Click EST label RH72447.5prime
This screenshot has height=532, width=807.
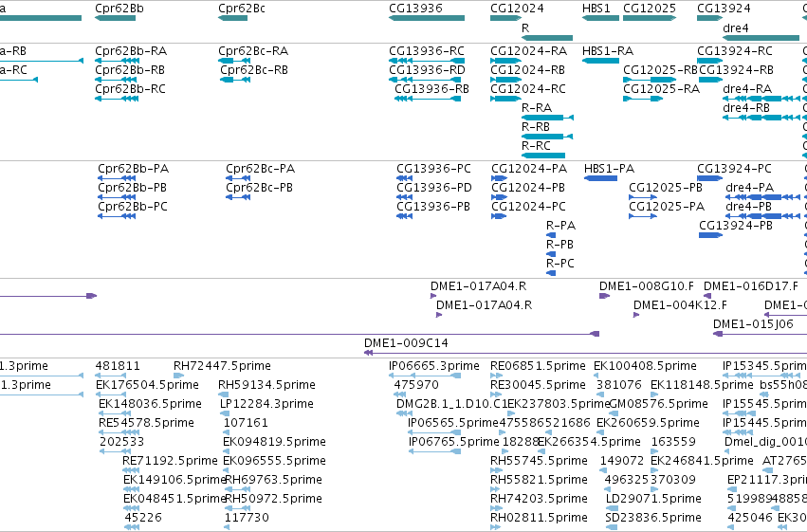[222, 366]
